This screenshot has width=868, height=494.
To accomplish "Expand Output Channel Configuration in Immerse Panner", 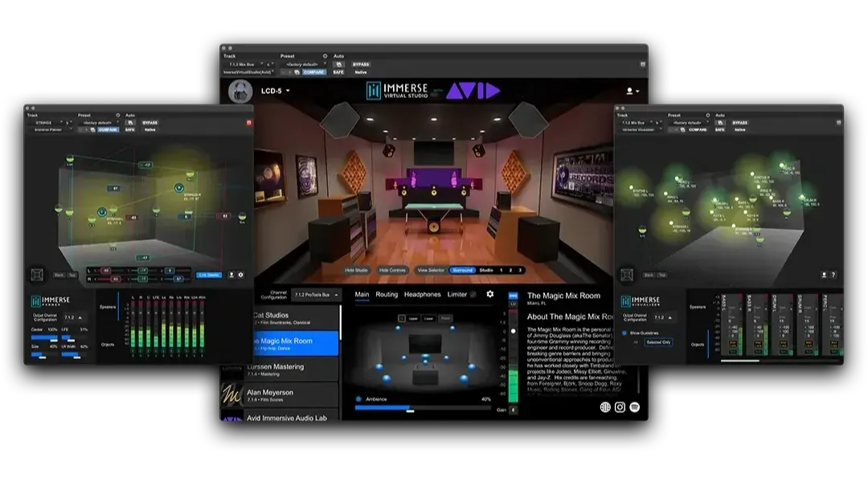I will click(x=73, y=317).
